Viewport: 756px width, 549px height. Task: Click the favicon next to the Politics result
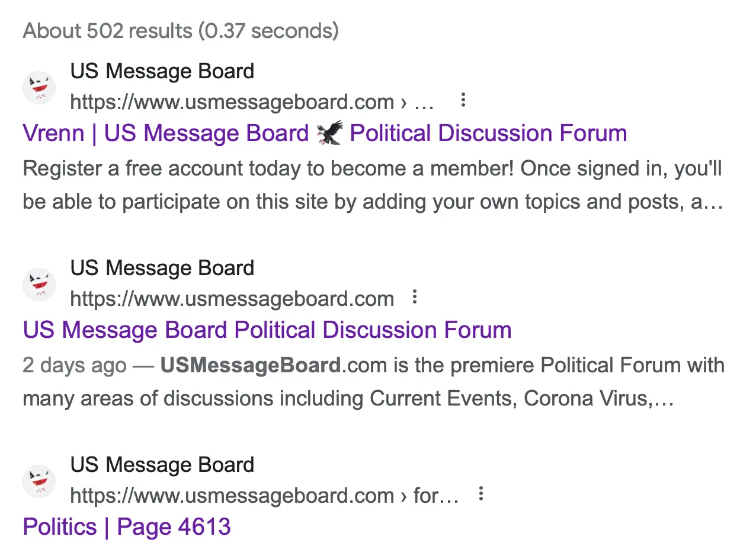click(39, 481)
